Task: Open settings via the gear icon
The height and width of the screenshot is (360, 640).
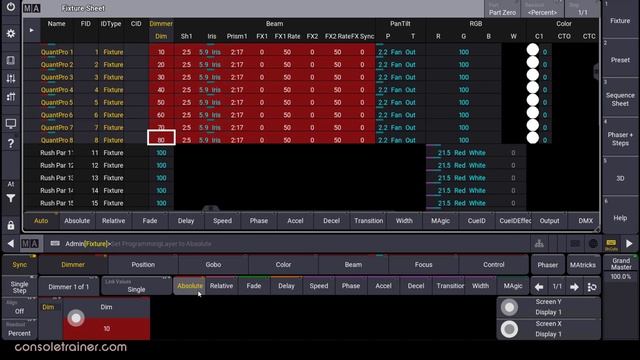Action: point(11,33)
